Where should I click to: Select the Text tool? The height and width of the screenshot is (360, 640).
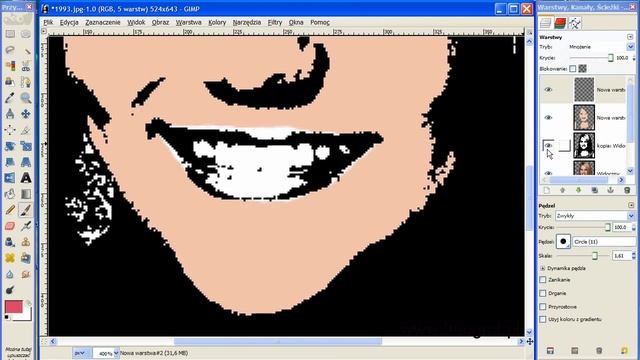26,178
